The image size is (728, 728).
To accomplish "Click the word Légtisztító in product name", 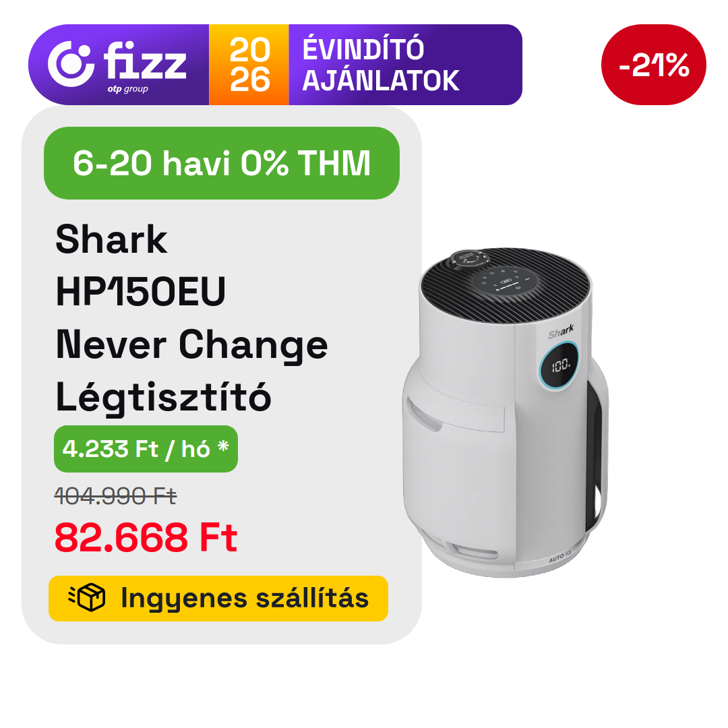I will point(163,397).
